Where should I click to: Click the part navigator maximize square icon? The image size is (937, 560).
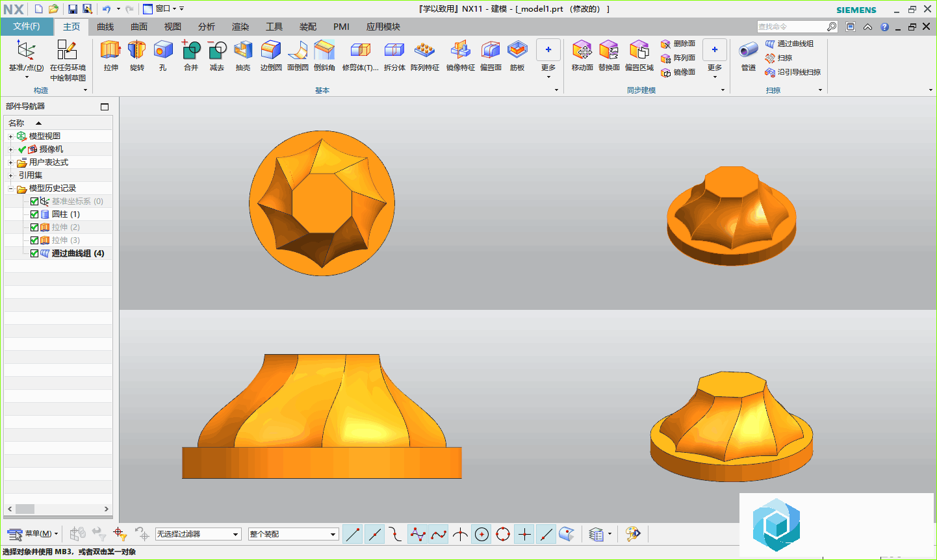tap(105, 107)
